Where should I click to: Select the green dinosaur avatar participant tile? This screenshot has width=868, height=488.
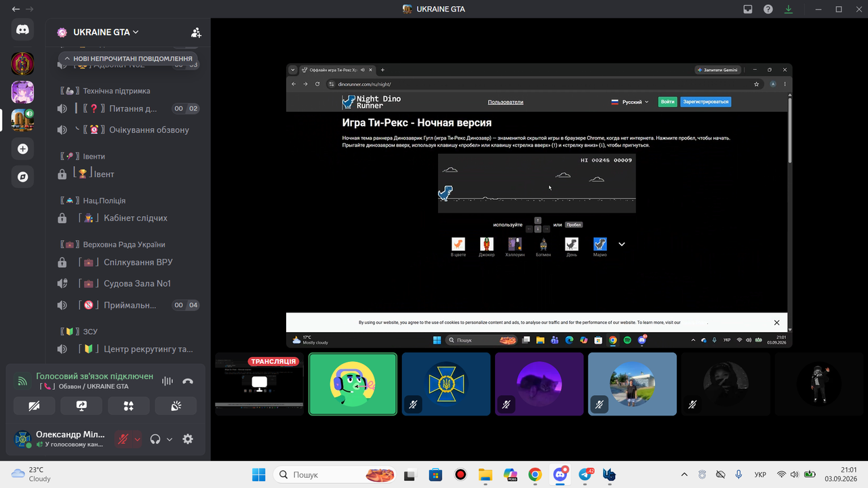click(x=353, y=384)
